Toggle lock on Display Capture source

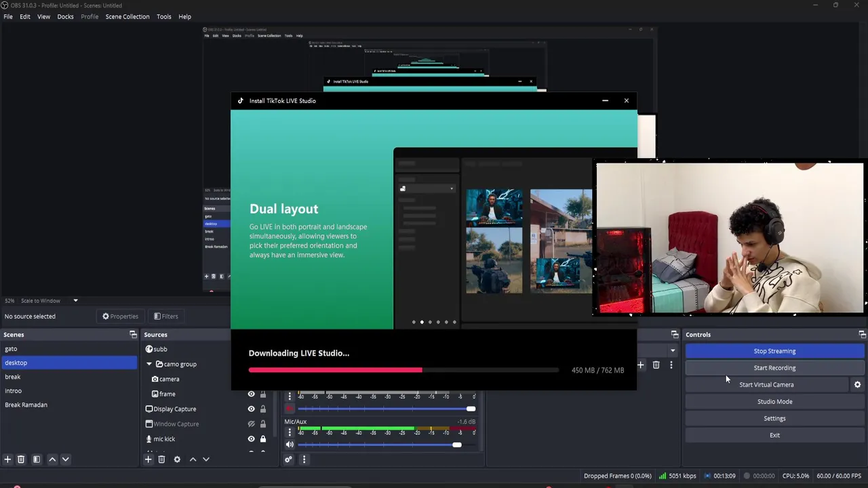263,409
